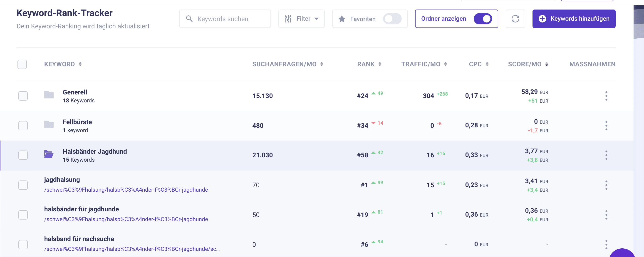The width and height of the screenshot is (644, 257).
Task: Open URL link under halsbänder für jagdhunde
Action: pos(126,219)
